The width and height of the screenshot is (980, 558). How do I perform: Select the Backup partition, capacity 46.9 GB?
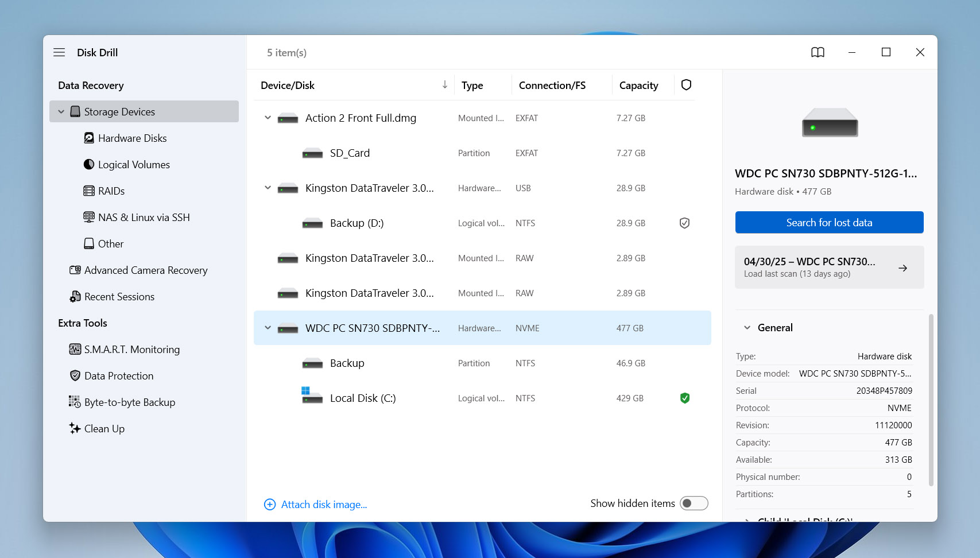[x=482, y=363]
